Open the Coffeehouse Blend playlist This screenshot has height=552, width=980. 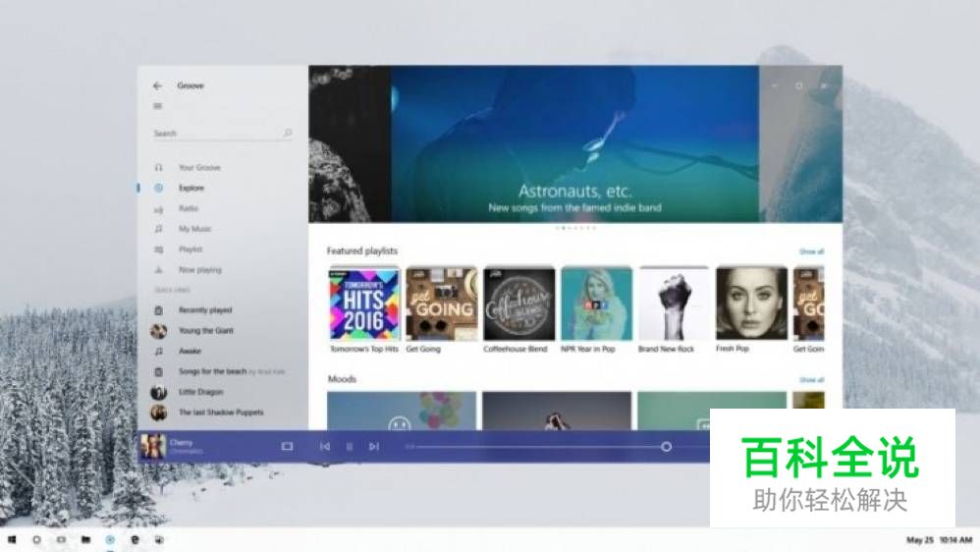tap(518, 304)
